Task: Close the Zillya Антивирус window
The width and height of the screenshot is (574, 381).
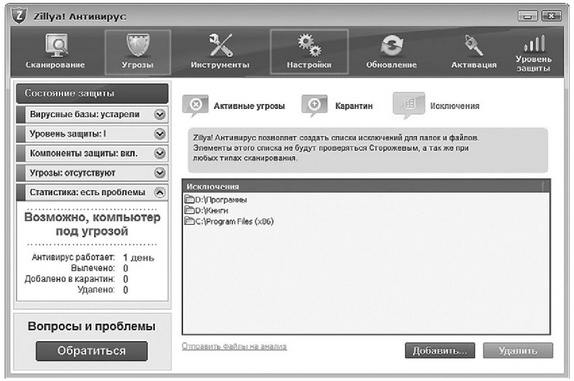Action: pyautogui.click(x=551, y=16)
